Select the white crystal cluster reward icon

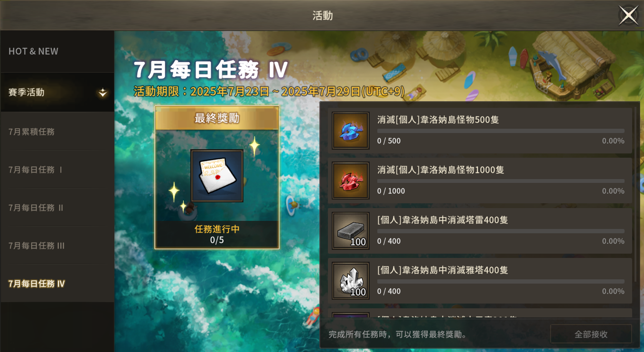pyautogui.click(x=351, y=281)
